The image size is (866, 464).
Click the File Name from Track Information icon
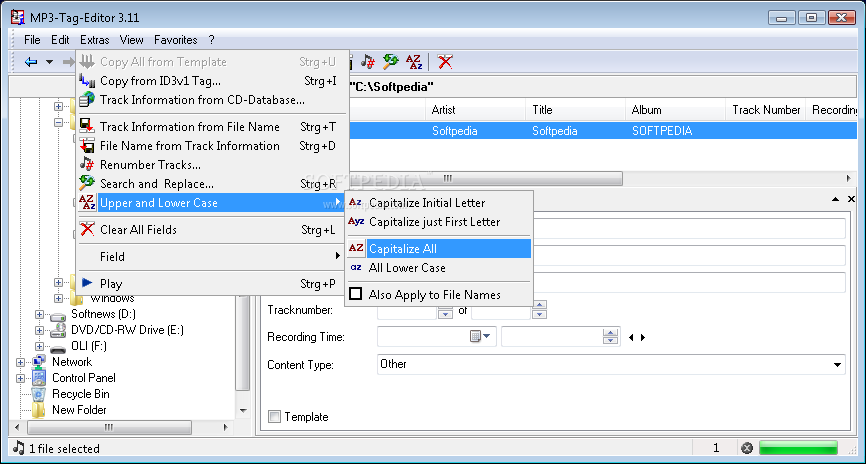pos(87,146)
